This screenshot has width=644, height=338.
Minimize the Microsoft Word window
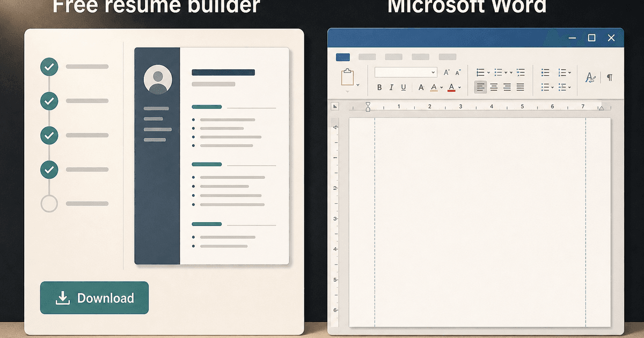pyautogui.click(x=573, y=38)
